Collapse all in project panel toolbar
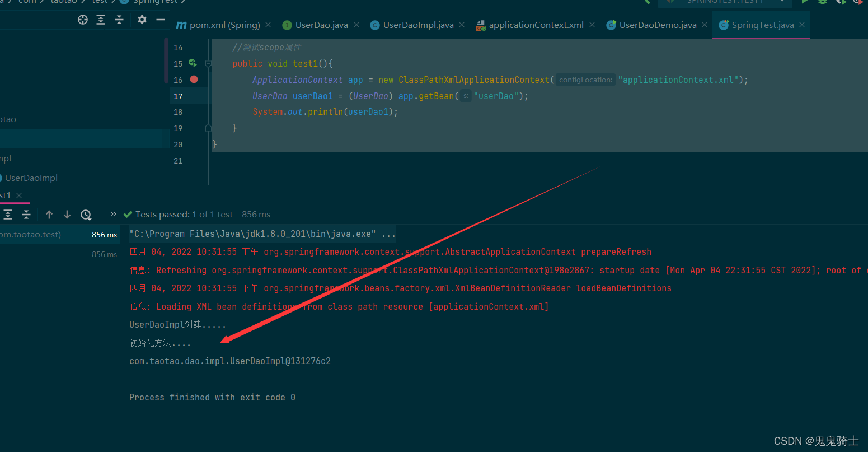 click(119, 20)
